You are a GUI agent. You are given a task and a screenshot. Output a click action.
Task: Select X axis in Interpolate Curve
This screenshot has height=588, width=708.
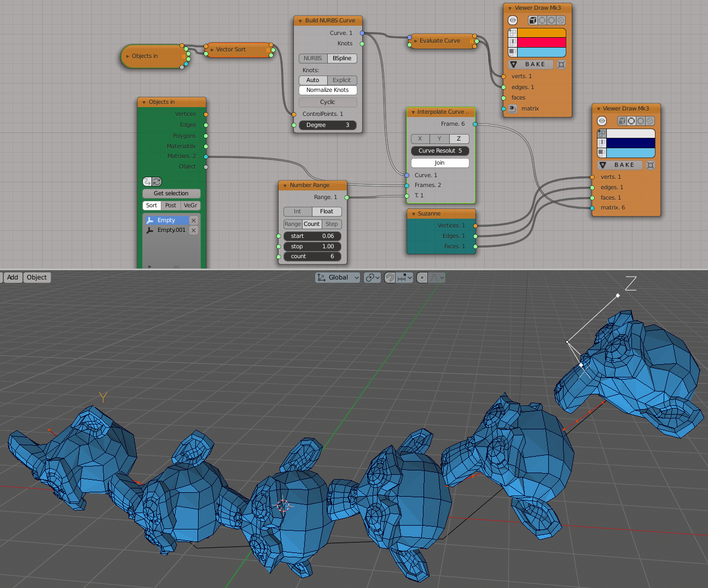coord(420,139)
